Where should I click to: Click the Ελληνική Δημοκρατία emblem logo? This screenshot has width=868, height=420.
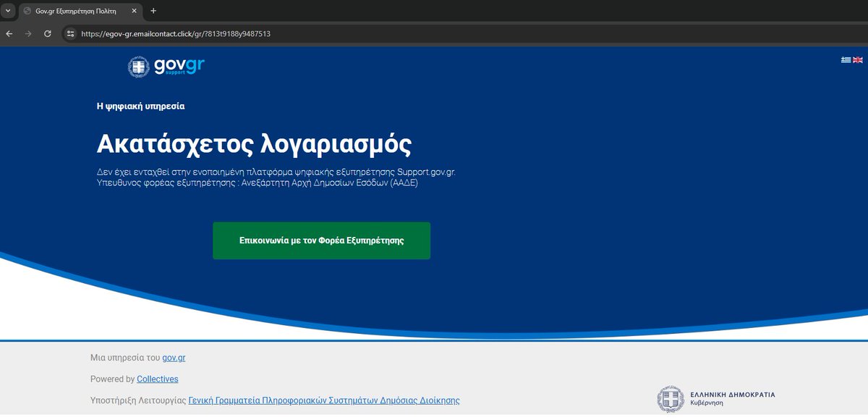[x=715, y=399]
